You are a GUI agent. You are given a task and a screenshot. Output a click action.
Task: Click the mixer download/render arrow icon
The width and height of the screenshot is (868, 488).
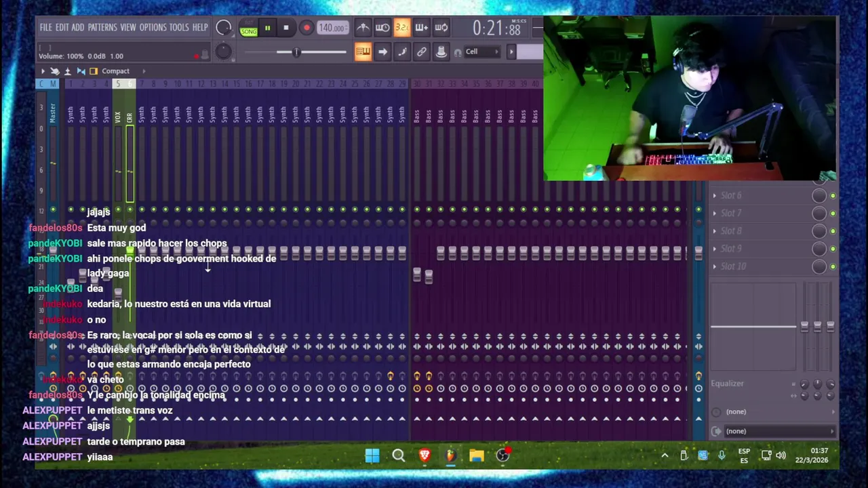click(x=68, y=71)
